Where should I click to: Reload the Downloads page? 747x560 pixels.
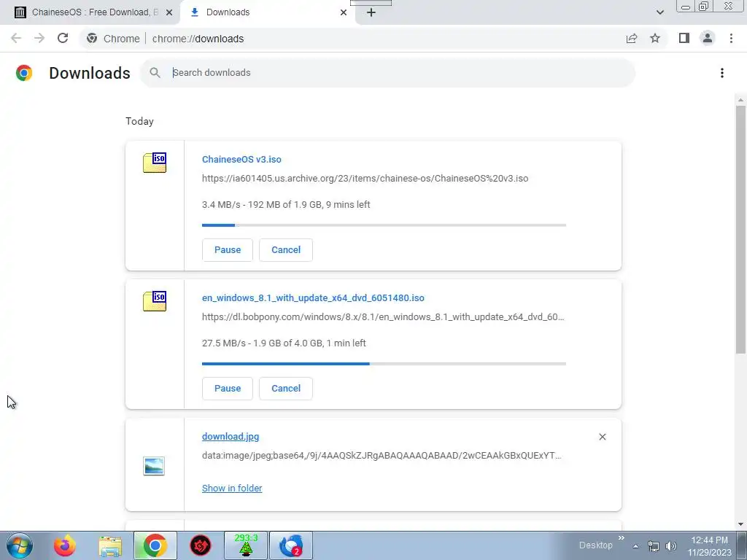click(63, 39)
